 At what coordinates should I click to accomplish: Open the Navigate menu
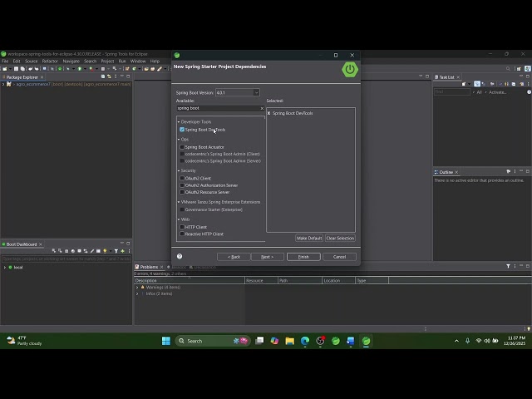point(71,62)
